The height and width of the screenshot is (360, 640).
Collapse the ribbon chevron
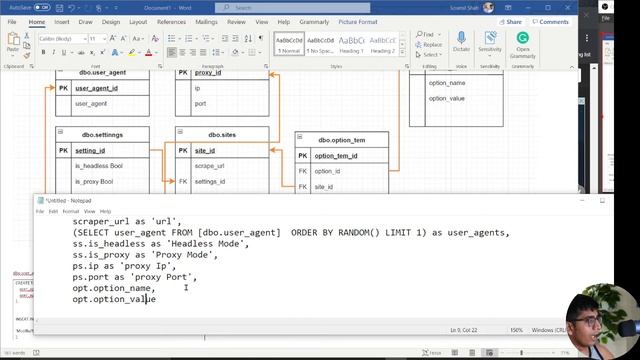(571, 67)
